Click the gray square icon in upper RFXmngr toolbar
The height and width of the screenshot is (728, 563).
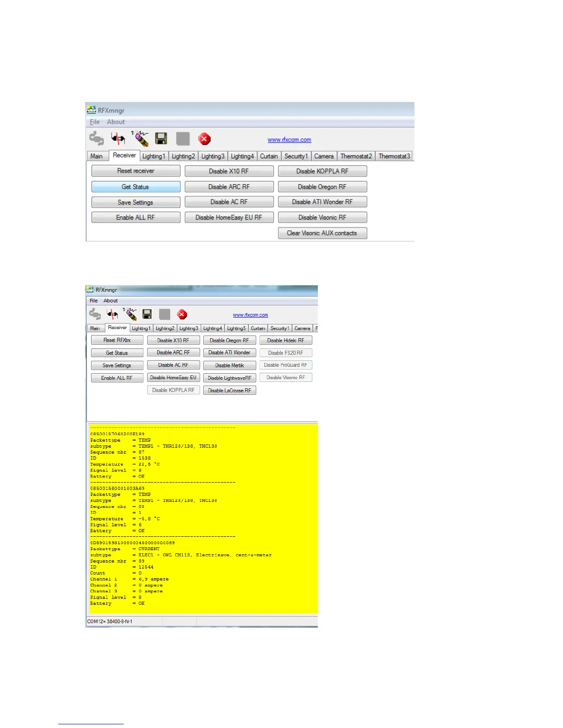[183, 139]
